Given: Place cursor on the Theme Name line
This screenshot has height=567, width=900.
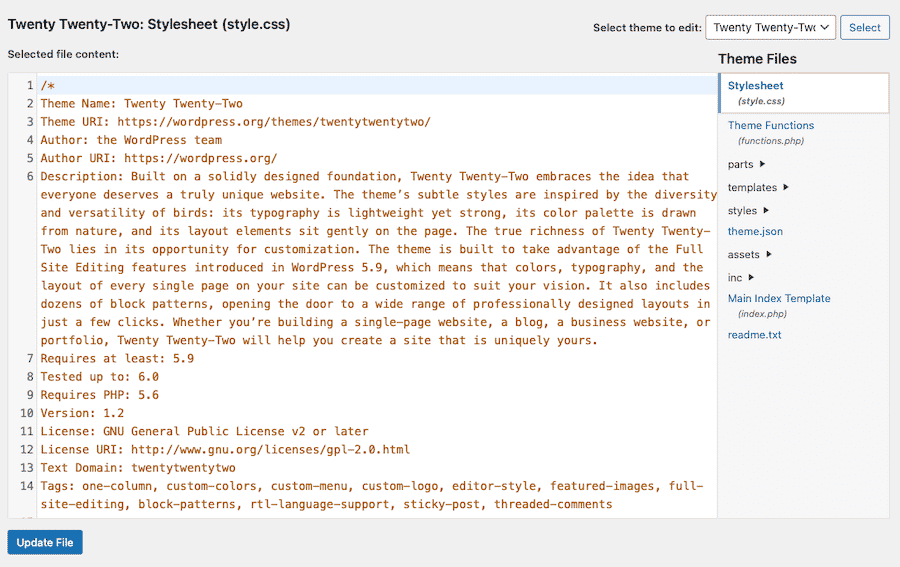Looking at the screenshot, I should [141, 103].
